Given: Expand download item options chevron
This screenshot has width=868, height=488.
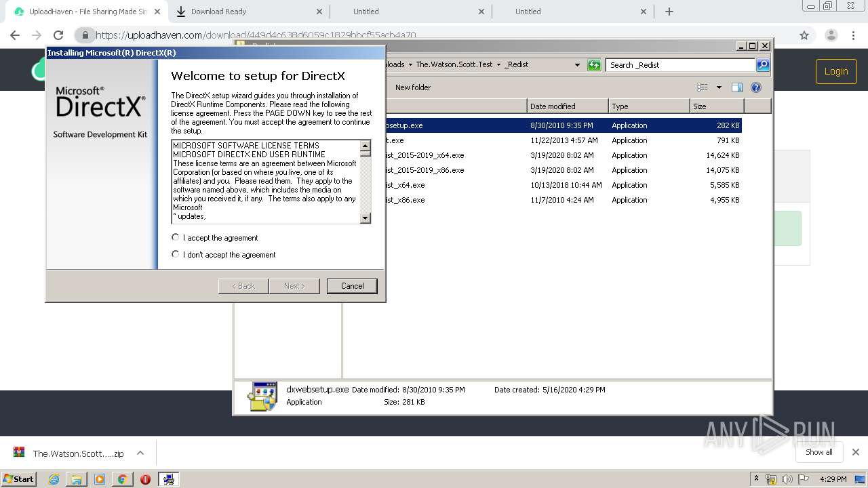Looking at the screenshot, I should point(140,453).
